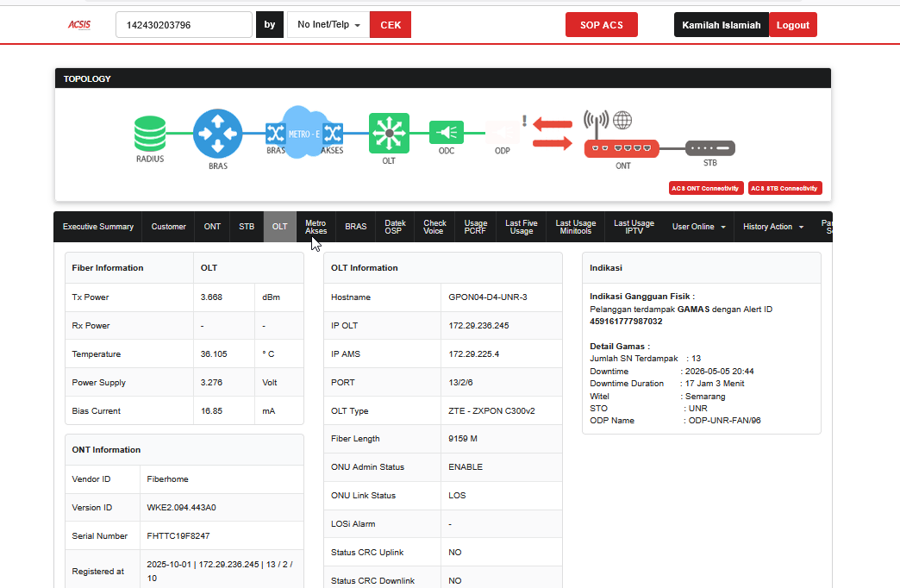Click the Temperature value 36.105

point(214,354)
